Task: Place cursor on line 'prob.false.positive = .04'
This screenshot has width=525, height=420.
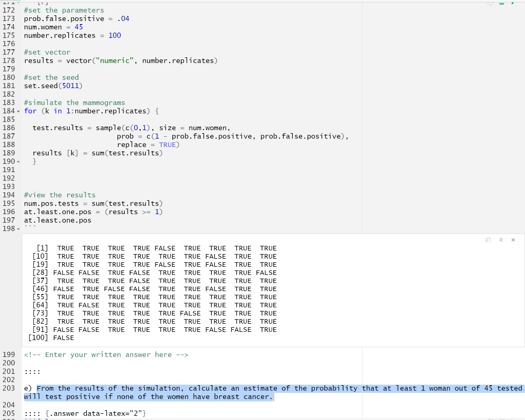Action: point(76,19)
